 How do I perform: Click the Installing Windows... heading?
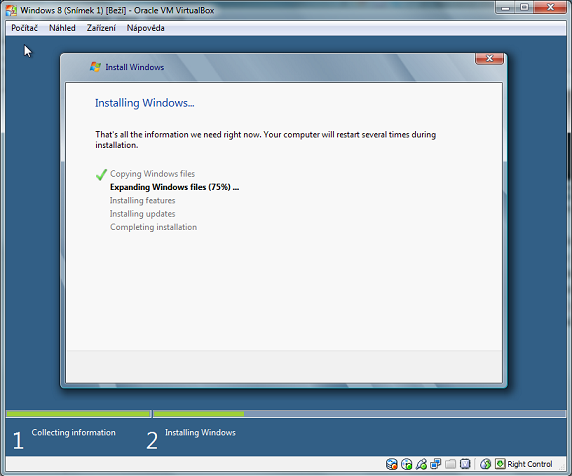144,103
